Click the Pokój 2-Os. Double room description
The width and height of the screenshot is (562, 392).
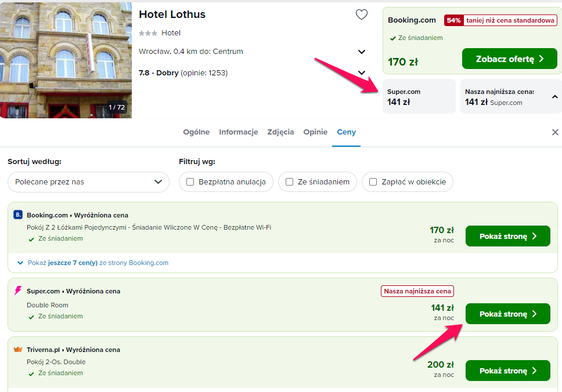[56, 362]
